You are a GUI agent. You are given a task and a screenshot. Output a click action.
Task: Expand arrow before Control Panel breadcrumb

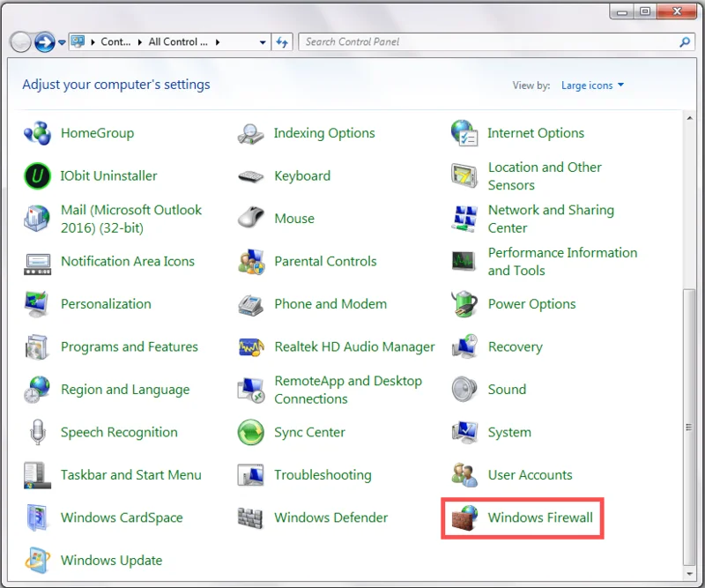click(93, 42)
